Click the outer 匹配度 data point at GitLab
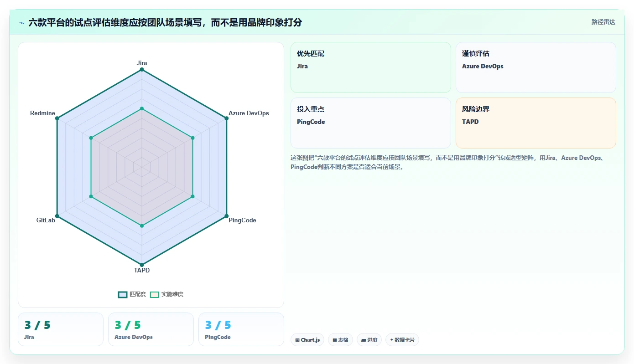The image size is (634, 364). click(x=57, y=216)
